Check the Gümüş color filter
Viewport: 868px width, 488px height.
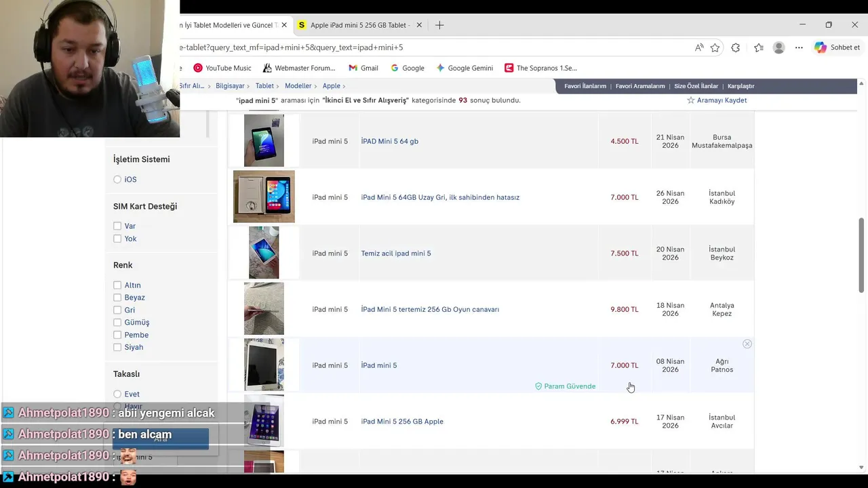tap(117, 323)
